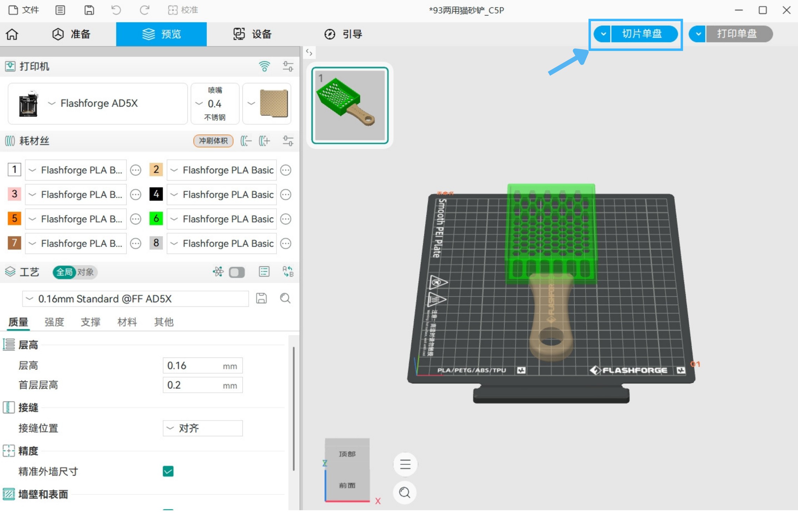Toggle the advanced settings switch

tap(237, 272)
